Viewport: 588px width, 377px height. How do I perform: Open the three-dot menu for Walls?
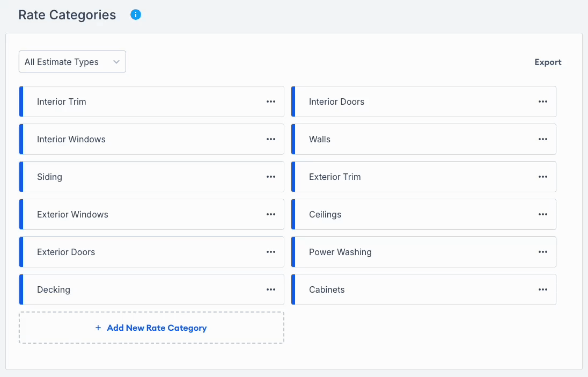[542, 139]
